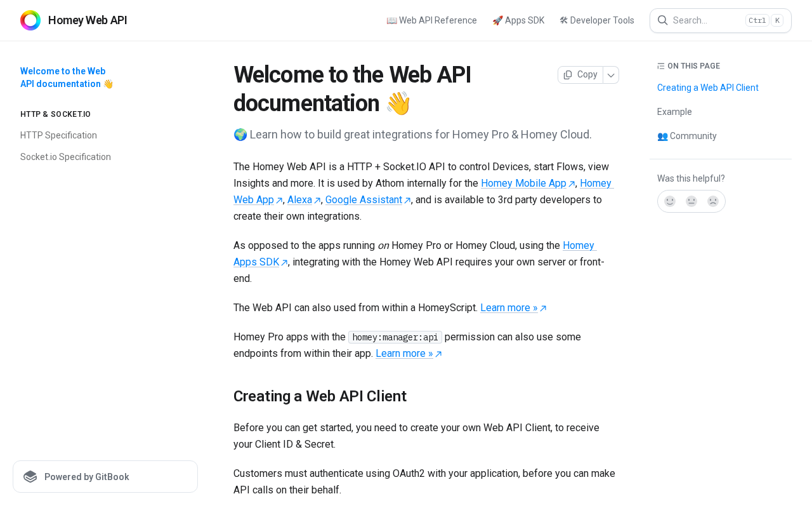Image resolution: width=812 pixels, height=508 pixels.
Task: Open Socket.io Specification in sidebar
Action: [65, 157]
